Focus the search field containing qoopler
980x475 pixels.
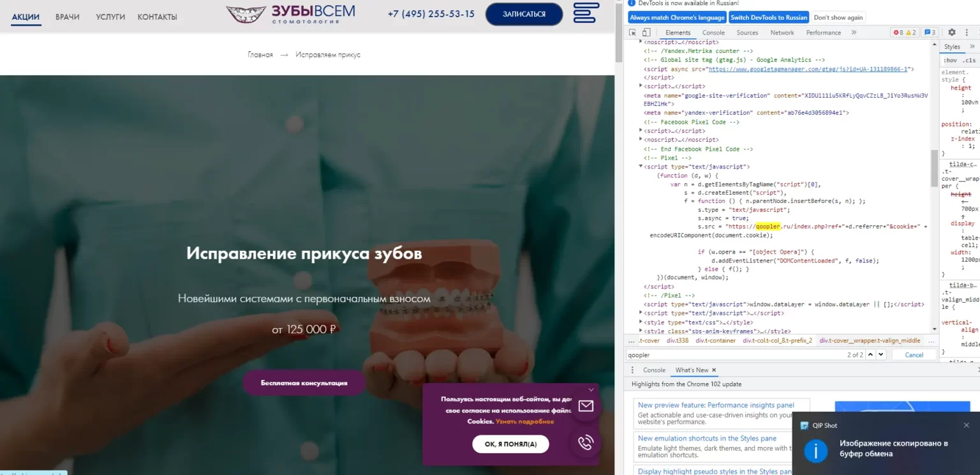[x=734, y=354]
